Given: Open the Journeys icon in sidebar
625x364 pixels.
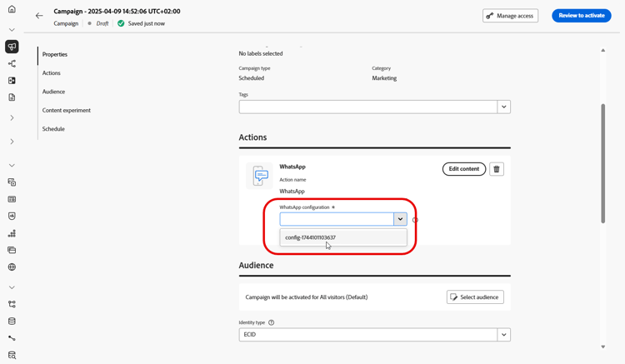Looking at the screenshot, I should click(12, 63).
